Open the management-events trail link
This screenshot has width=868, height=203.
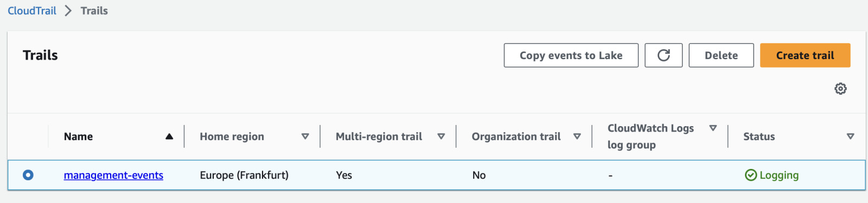pos(113,175)
